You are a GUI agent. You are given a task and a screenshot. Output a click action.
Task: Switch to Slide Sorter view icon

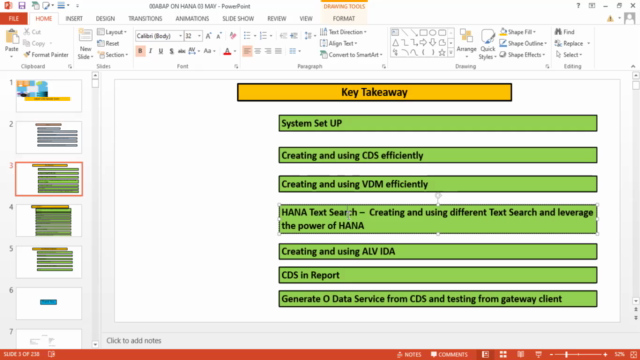pyautogui.click(x=503, y=354)
